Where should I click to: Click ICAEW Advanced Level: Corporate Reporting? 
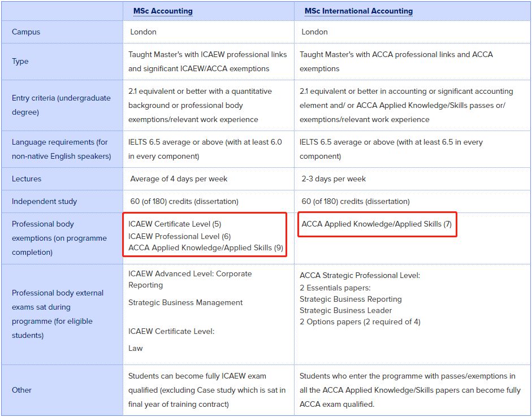click(190, 279)
